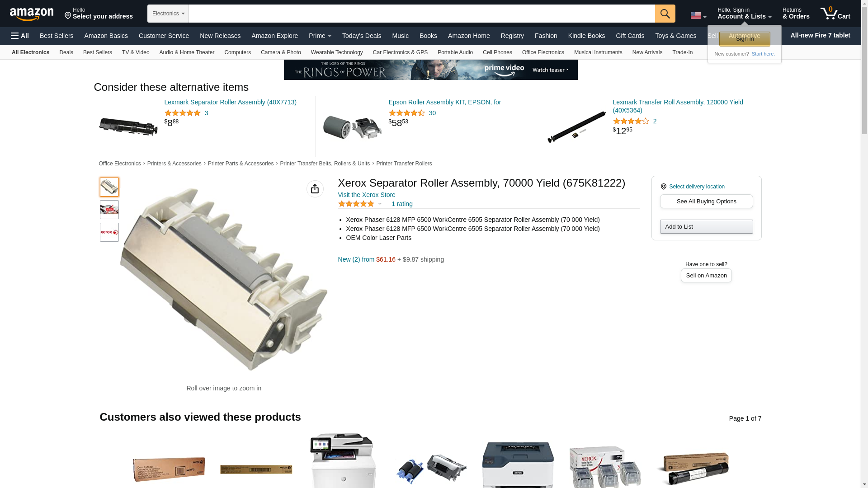Image resolution: width=868 pixels, height=488 pixels.
Task: Focus the Amazon search input field
Action: coord(422,14)
